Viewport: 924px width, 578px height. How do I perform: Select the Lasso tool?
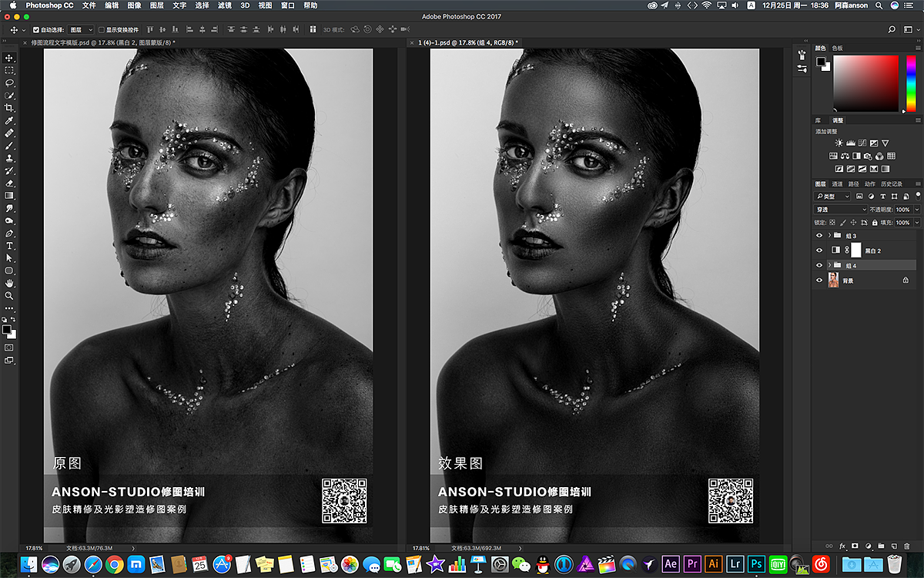[x=9, y=82]
